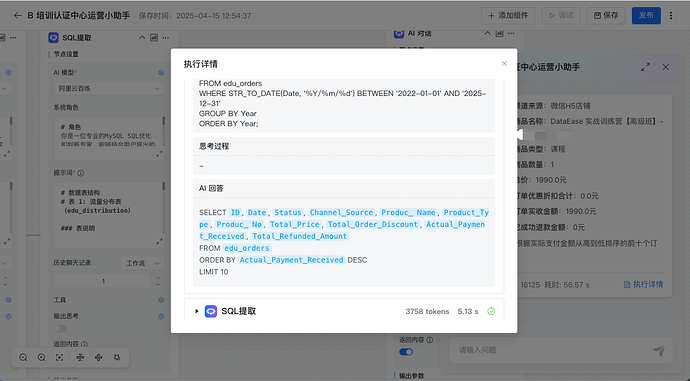Screen dimensions: 690x381
Task: Open the top-right more options menu
Action: 671,15
